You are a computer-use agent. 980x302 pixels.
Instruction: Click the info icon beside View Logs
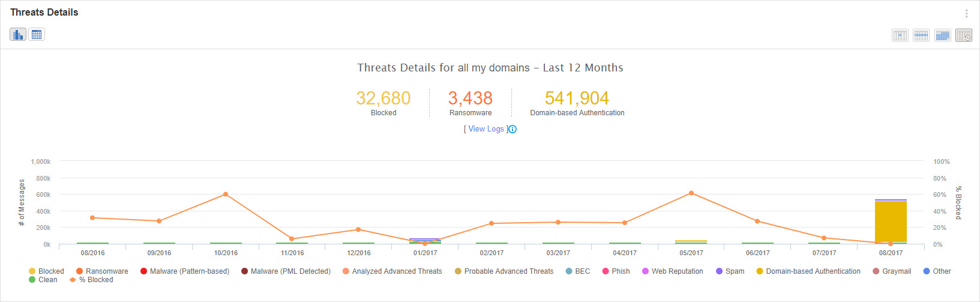513,129
